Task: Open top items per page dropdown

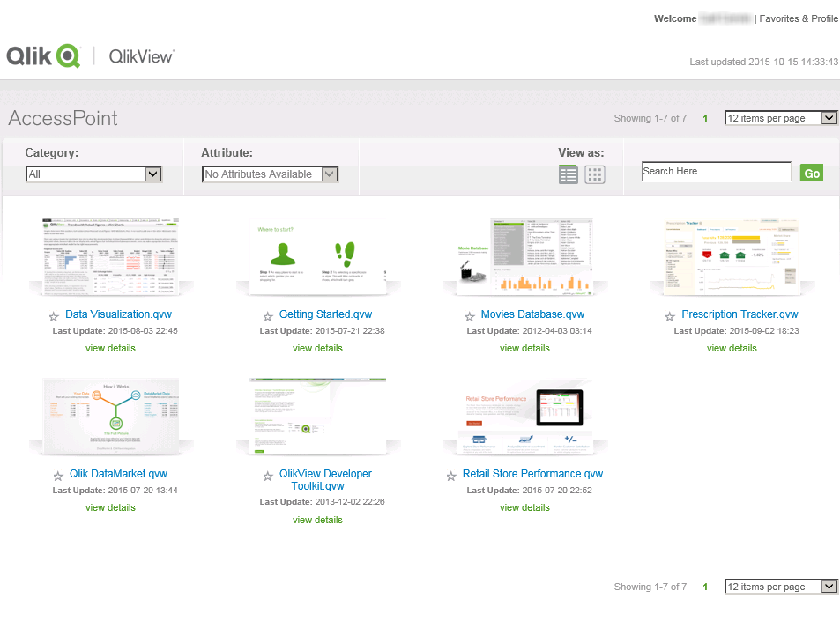Action: click(780, 118)
